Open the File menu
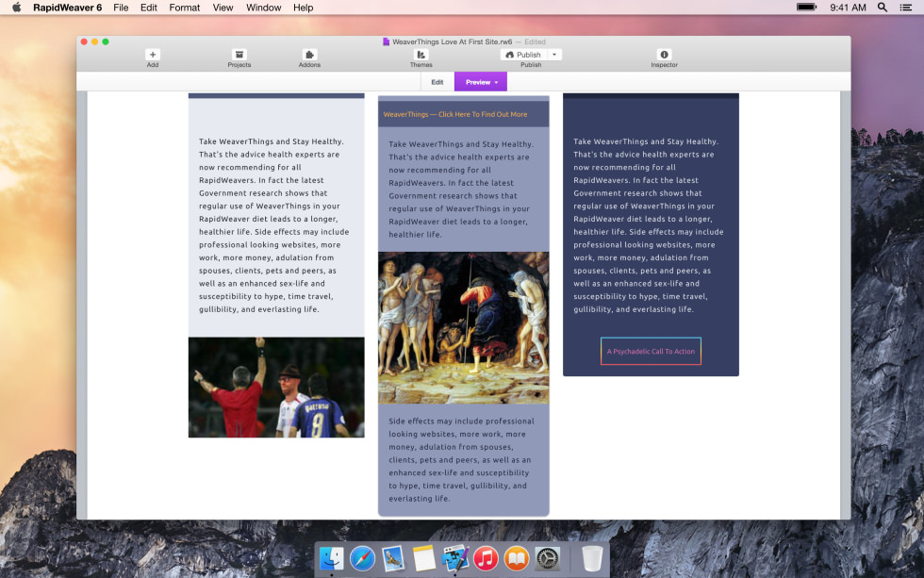Screen dimensions: 924x578 tap(121, 8)
